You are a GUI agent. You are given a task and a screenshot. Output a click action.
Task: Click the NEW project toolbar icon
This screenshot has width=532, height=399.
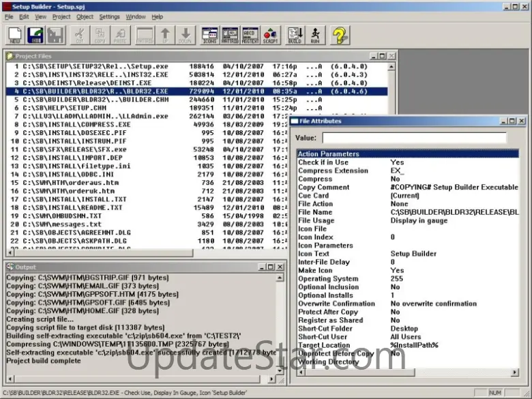[x=15, y=35]
